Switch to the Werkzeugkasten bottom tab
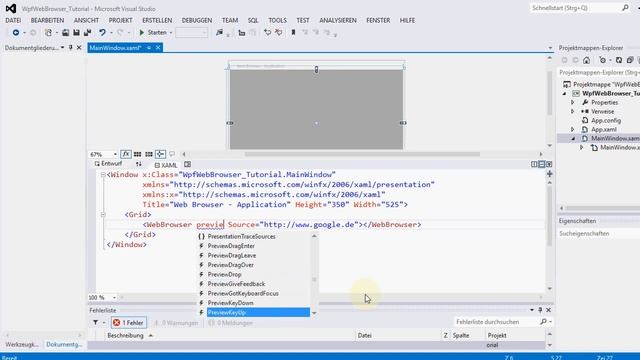 (22, 344)
